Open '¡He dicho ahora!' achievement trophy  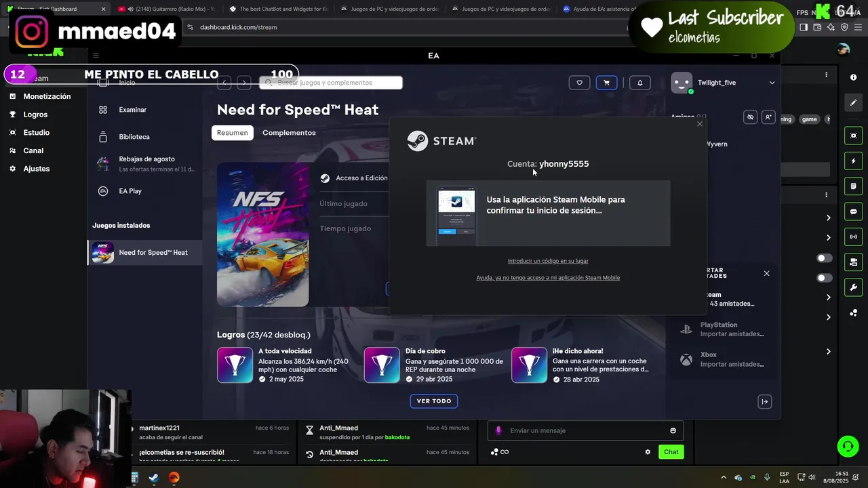pyautogui.click(x=529, y=365)
